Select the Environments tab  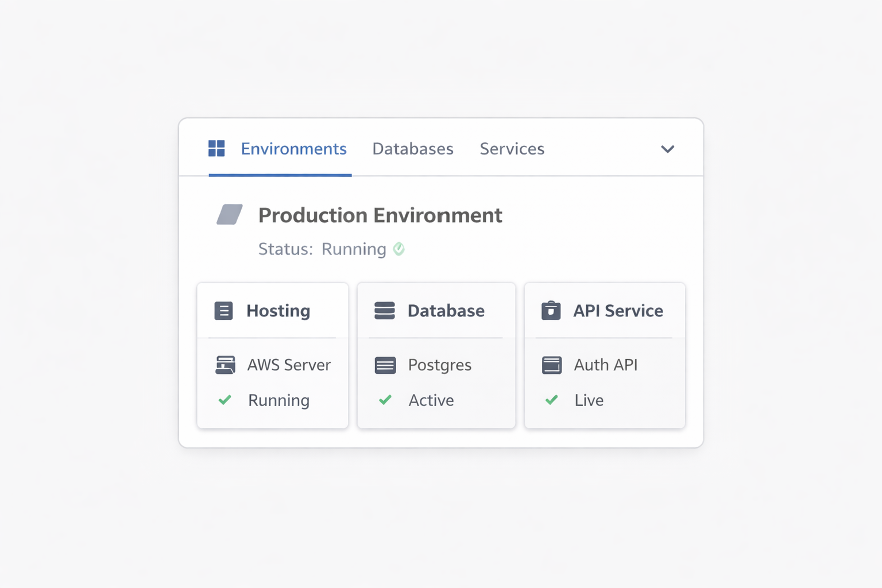click(x=293, y=149)
